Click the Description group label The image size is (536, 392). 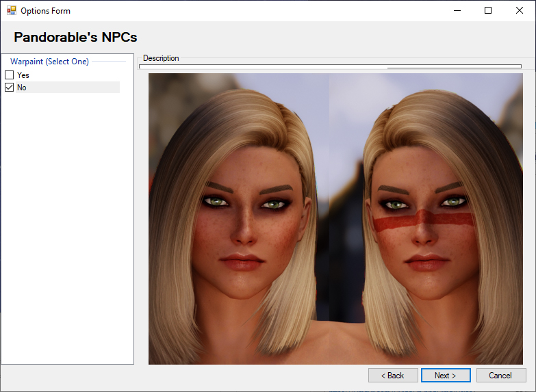(161, 58)
